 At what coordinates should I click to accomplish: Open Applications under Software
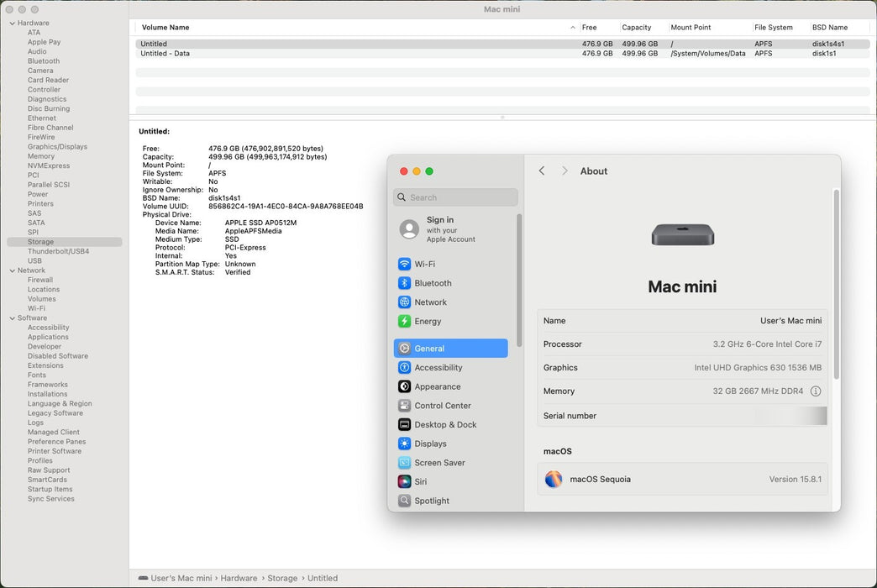coord(48,338)
